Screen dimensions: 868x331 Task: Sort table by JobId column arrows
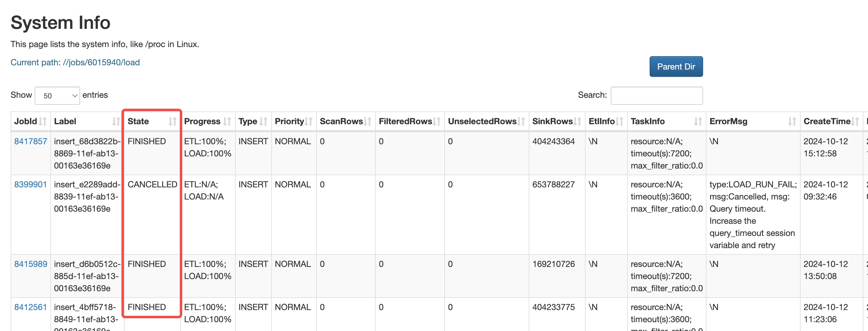click(x=43, y=121)
